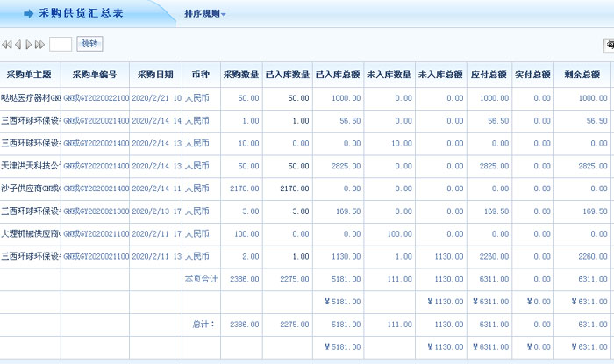Click the 币种 column header
The height and width of the screenshot is (364, 614).
pyautogui.click(x=200, y=75)
